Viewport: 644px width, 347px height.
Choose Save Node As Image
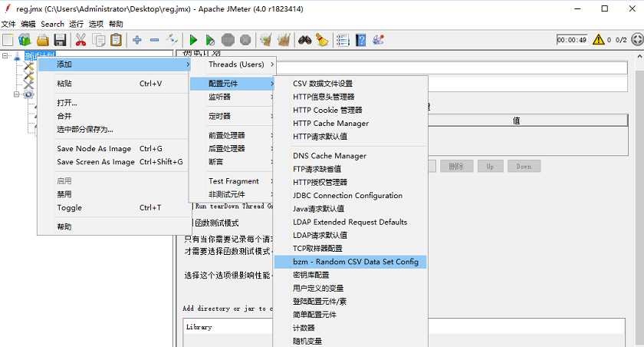(113, 148)
